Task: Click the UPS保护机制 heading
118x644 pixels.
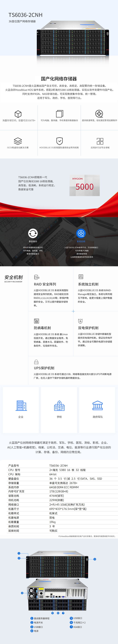Action: pyautogui.click(x=44, y=368)
